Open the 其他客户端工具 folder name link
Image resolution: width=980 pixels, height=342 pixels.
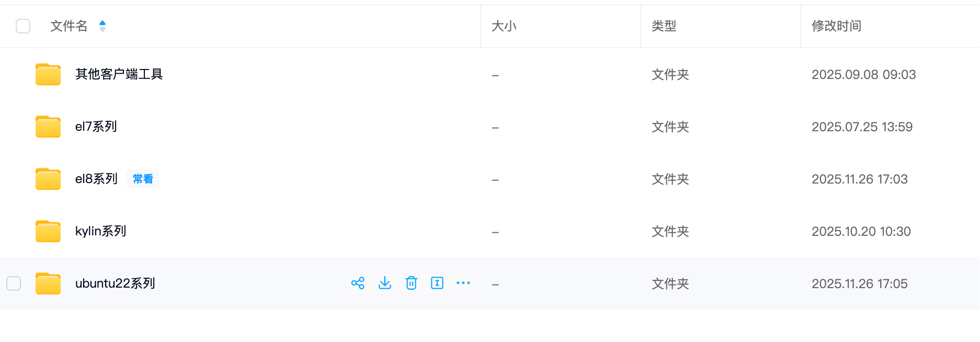(119, 74)
